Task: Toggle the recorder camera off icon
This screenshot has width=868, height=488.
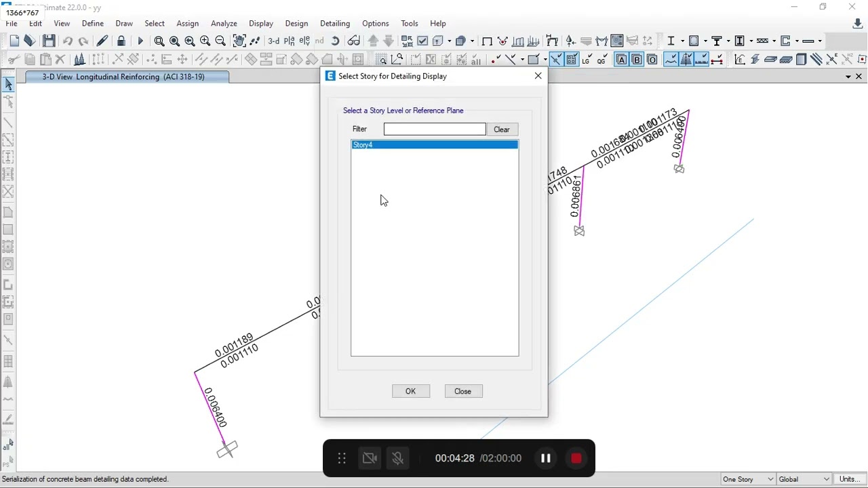Action: pyautogui.click(x=370, y=459)
